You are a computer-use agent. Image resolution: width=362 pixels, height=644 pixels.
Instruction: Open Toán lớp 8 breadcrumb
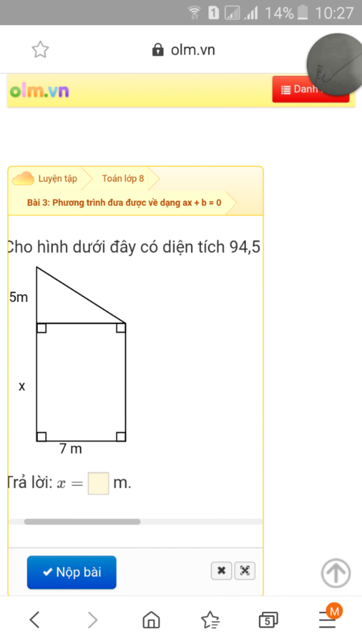[123, 178]
